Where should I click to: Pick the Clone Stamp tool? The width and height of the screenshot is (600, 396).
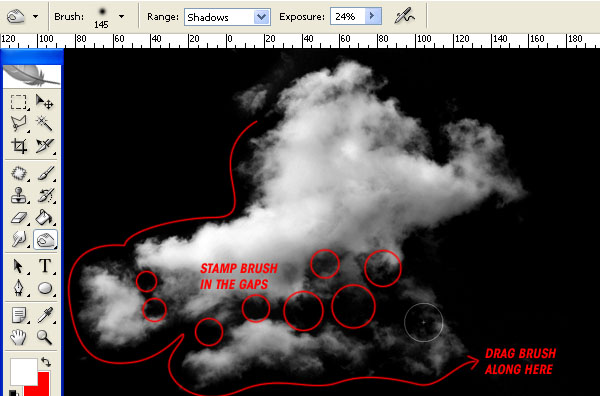tap(18, 196)
